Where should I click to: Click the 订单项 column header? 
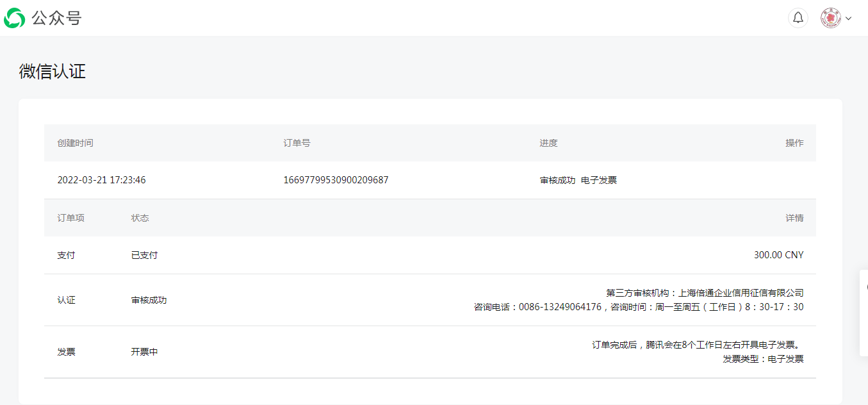70,218
